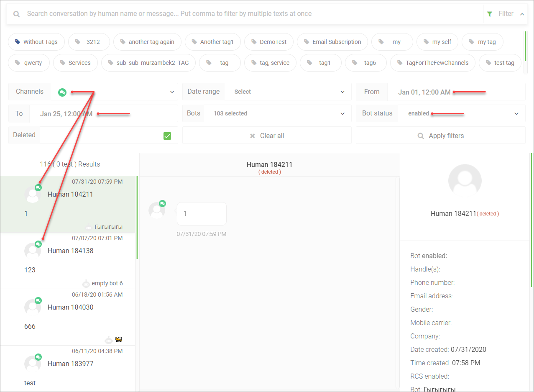534x392 pixels.
Task: Click the details panel scrollbar
Action: (531, 220)
